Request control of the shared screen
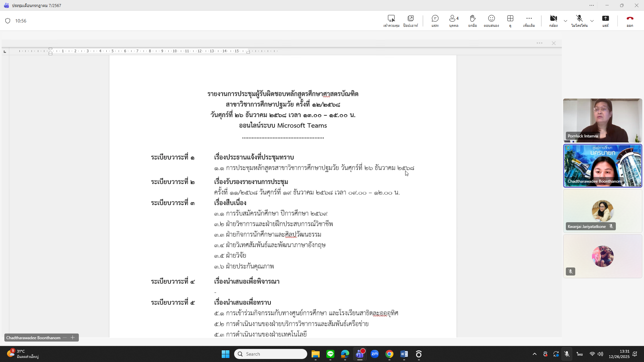 point(391,20)
